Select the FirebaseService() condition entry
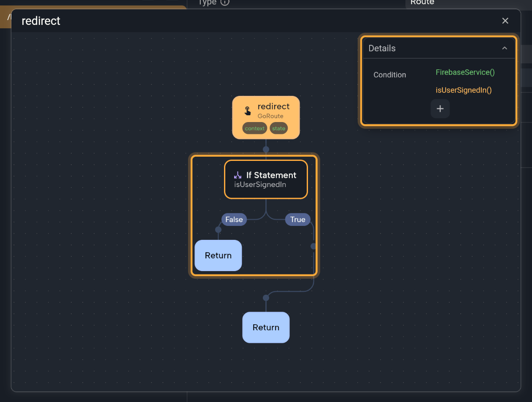Screen dimensions: 532x402 click(x=465, y=72)
